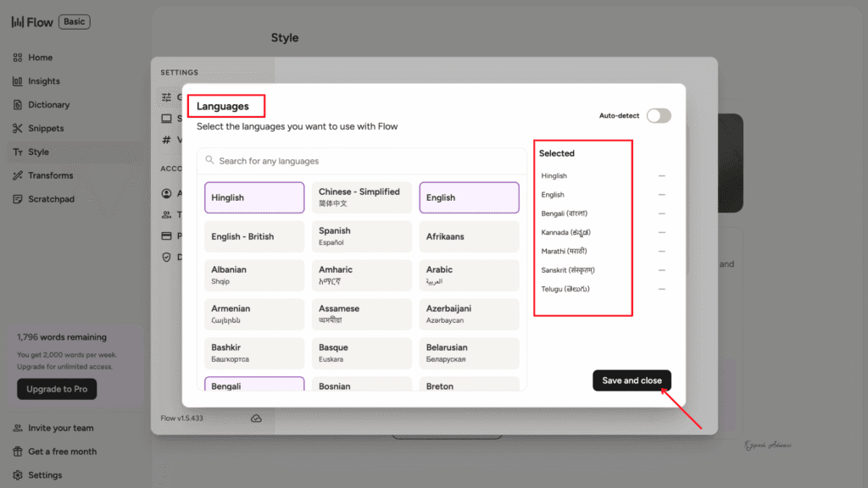Select the Breton language tile
The image size is (868, 488).
tap(469, 384)
